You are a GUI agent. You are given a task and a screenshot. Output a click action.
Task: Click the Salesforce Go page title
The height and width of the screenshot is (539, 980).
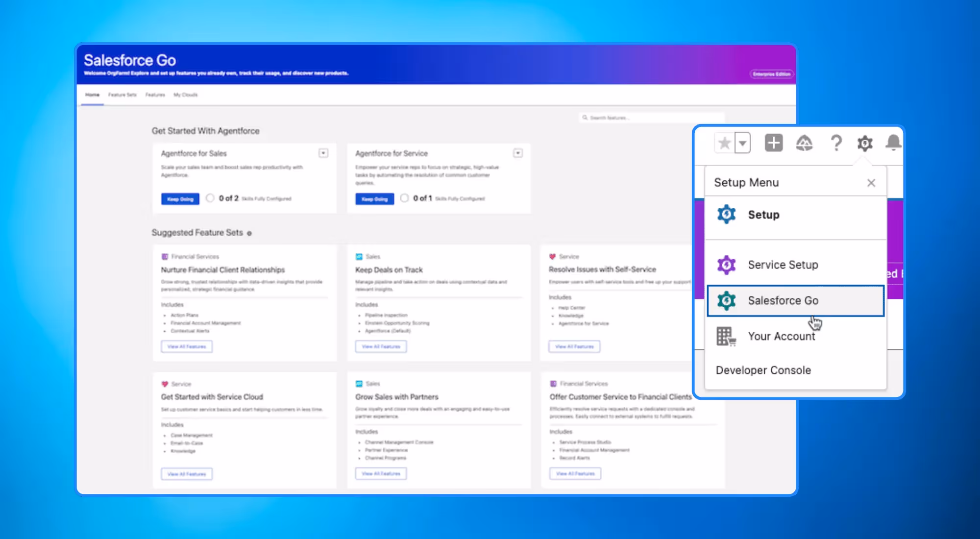(x=130, y=60)
